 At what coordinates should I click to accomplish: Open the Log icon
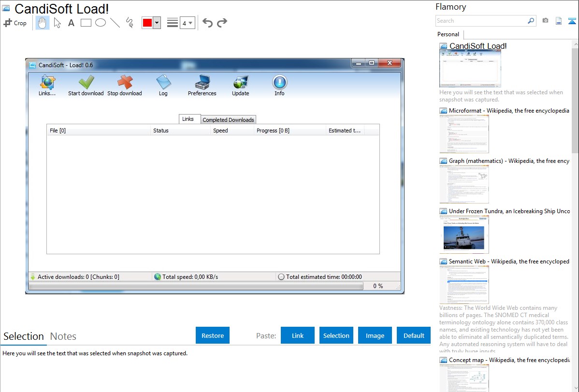click(x=163, y=82)
